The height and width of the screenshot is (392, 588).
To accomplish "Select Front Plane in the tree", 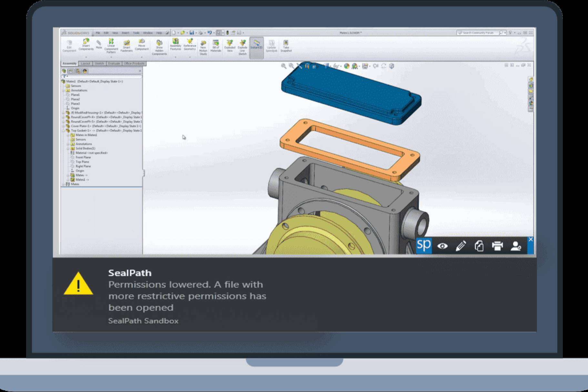I will 83,157.
